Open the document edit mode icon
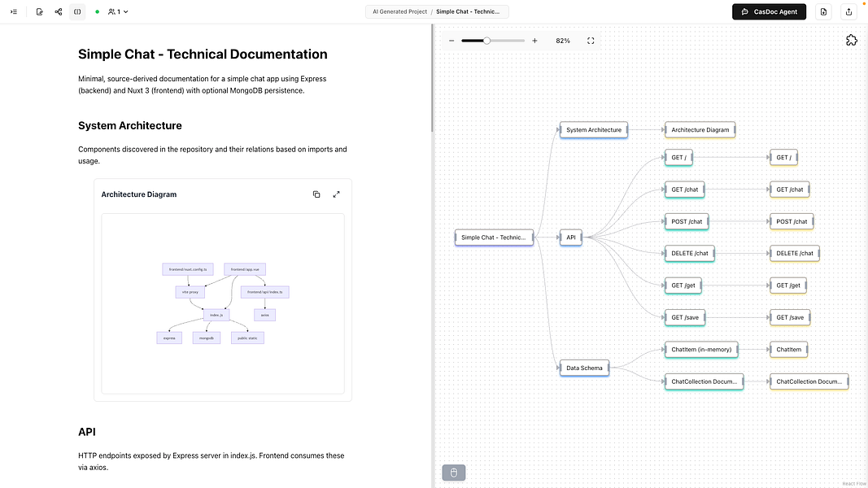The width and height of the screenshot is (868, 488). (39, 11)
